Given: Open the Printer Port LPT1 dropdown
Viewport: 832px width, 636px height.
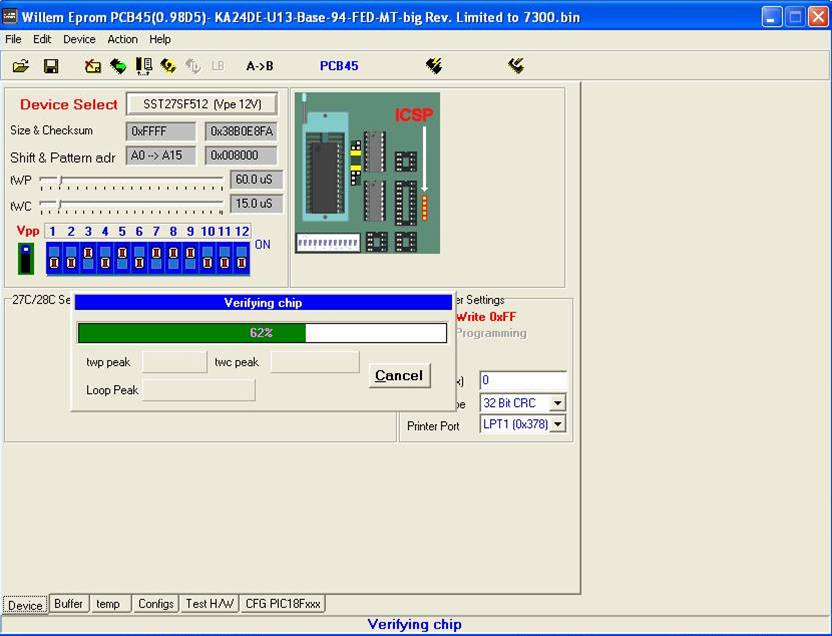Looking at the screenshot, I should pyautogui.click(x=557, y=424).
